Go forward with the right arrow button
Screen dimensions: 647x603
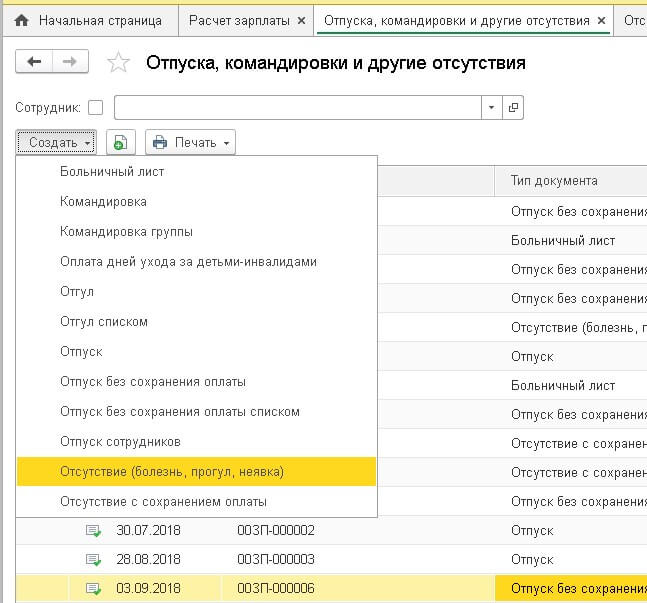tap(70, 61)
